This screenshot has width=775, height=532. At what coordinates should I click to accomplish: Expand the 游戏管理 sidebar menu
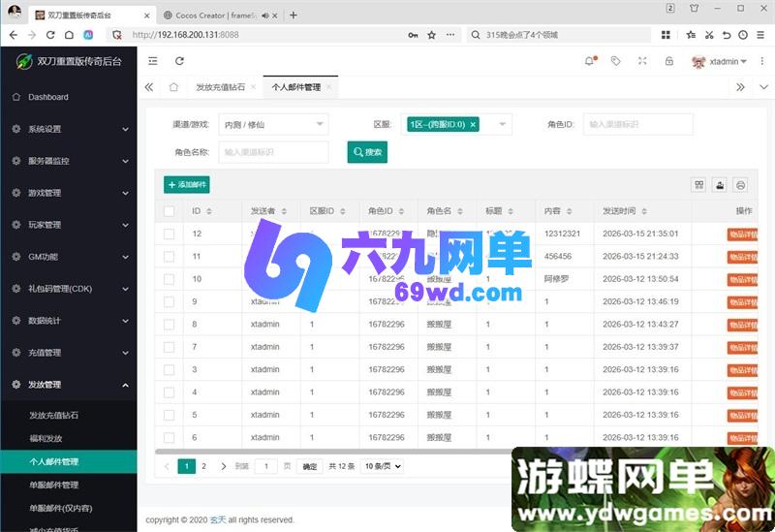coord(69,193)
